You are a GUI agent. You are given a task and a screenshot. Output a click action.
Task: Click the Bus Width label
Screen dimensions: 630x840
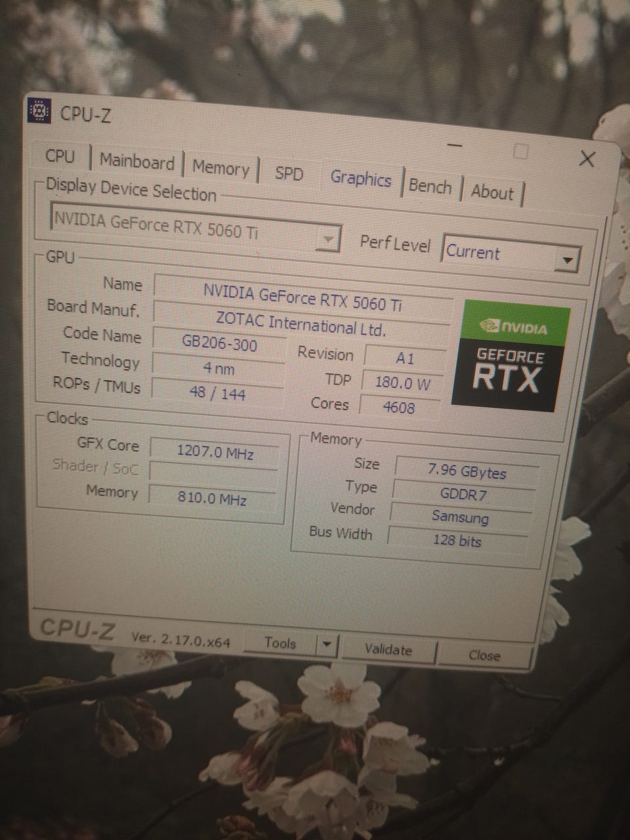340,532
